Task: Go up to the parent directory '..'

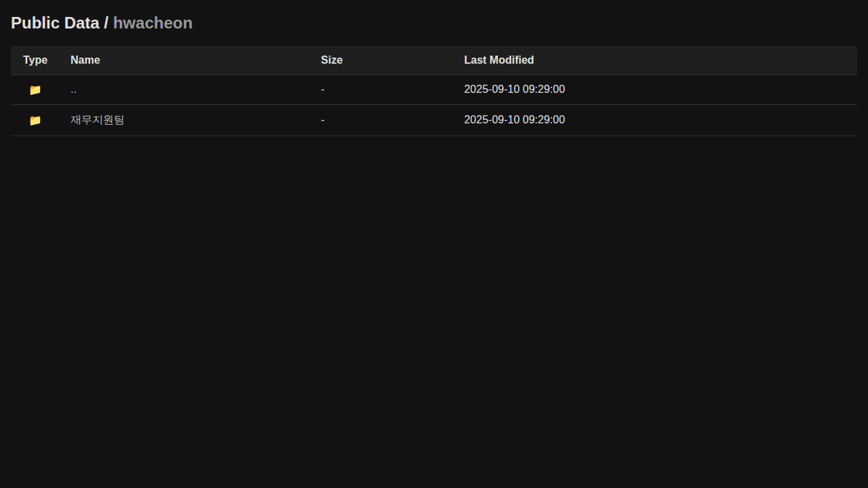Action: tap(73, 89)
